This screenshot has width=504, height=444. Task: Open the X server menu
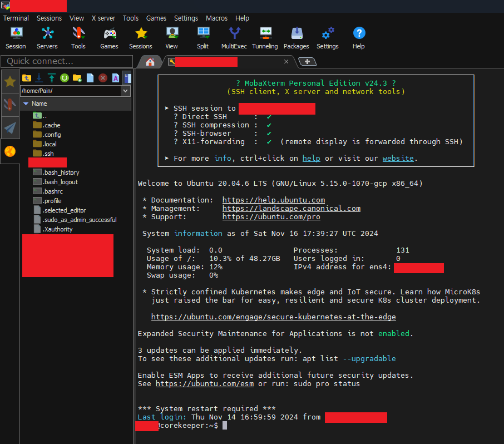click(103, 18)
